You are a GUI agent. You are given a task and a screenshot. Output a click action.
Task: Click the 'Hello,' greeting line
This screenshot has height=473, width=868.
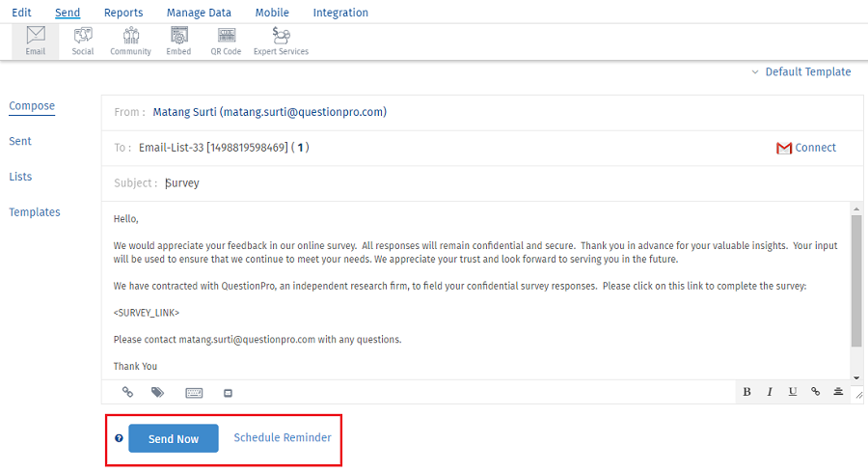pos(125,219)
